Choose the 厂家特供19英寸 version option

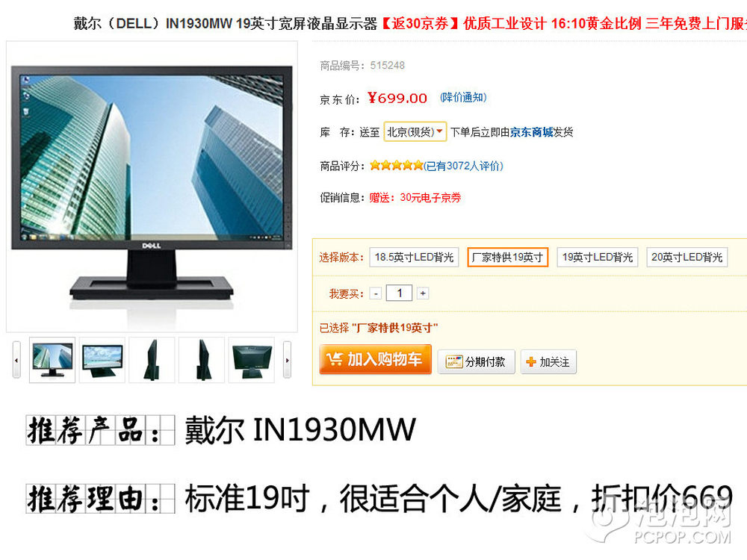[507, 258]
